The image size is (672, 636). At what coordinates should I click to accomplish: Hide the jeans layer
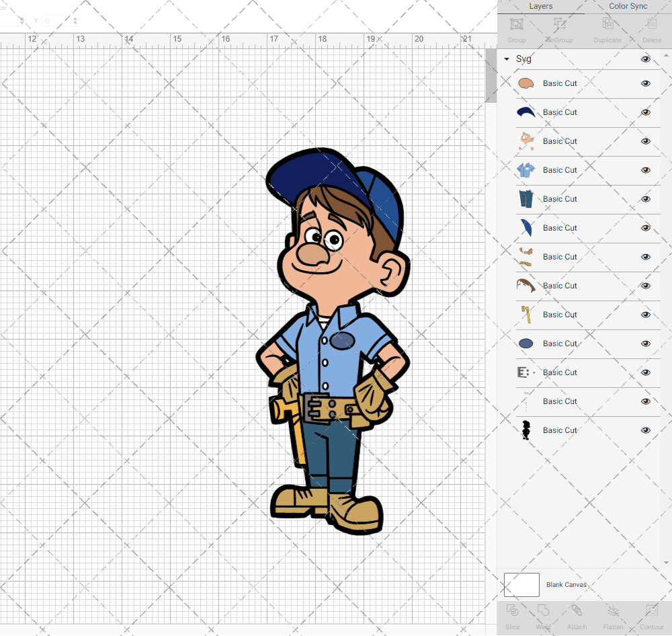click(x=646, y=199)
